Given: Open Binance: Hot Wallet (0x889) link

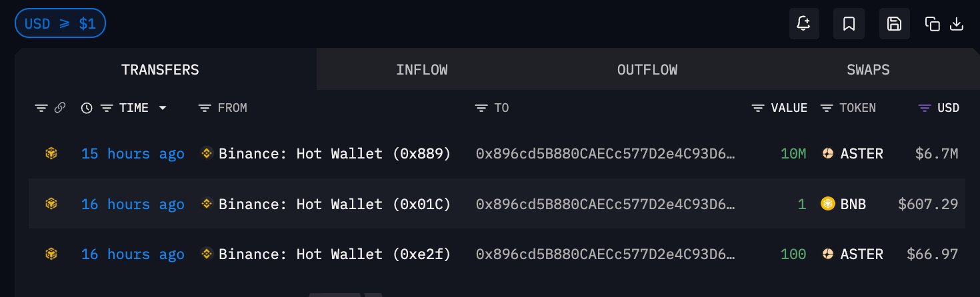Looking at the screenshot, I should point(334,154).
